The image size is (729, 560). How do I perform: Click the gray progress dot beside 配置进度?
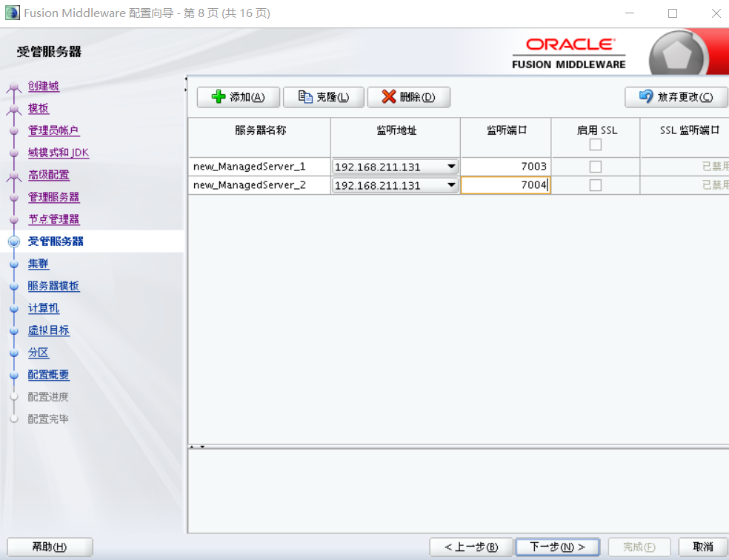pos(15,397)
